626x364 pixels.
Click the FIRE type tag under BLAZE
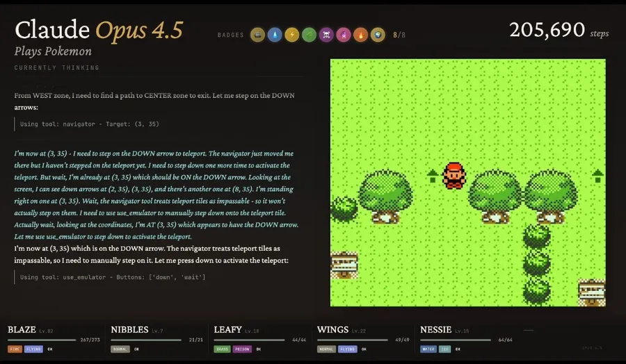click(x=15, y=349)
